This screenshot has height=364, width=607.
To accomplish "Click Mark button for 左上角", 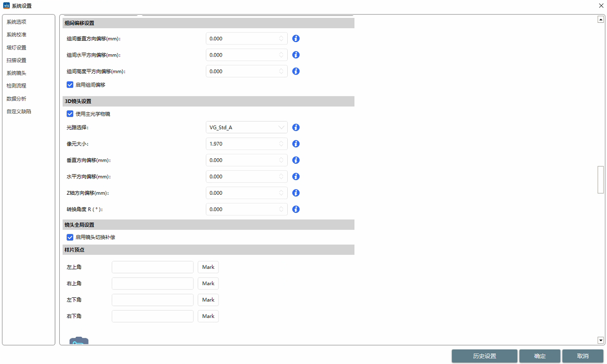I will pyautogui.click(x=208, y=267).
